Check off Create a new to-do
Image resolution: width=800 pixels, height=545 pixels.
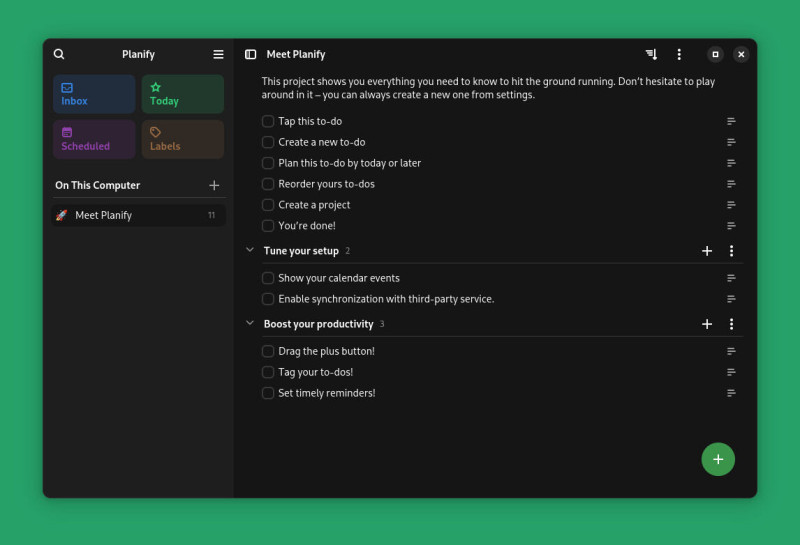pyautogui.click(x=268, y=142)
